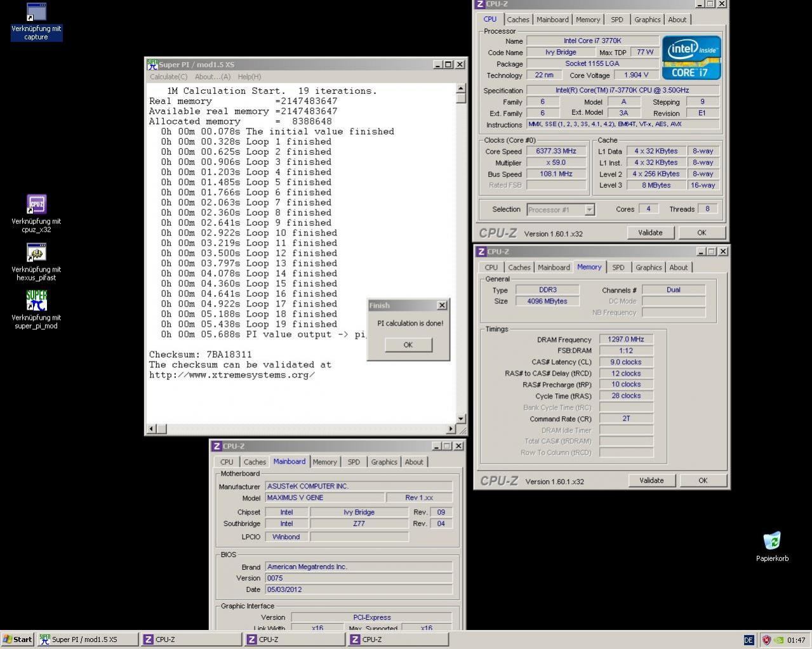Screen dimensions: 812x649
Task: Switch to About tab in Mainboard CPU-Z window
Action: click(414, 462)
